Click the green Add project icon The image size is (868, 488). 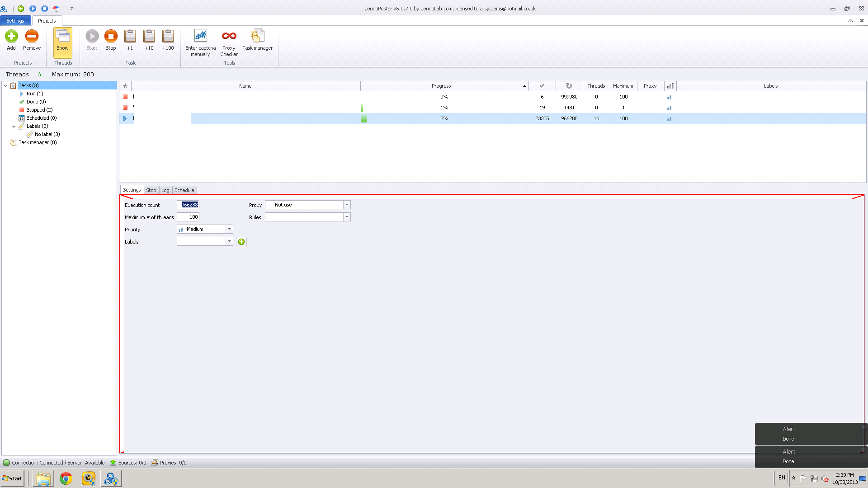tap(11, 36)
